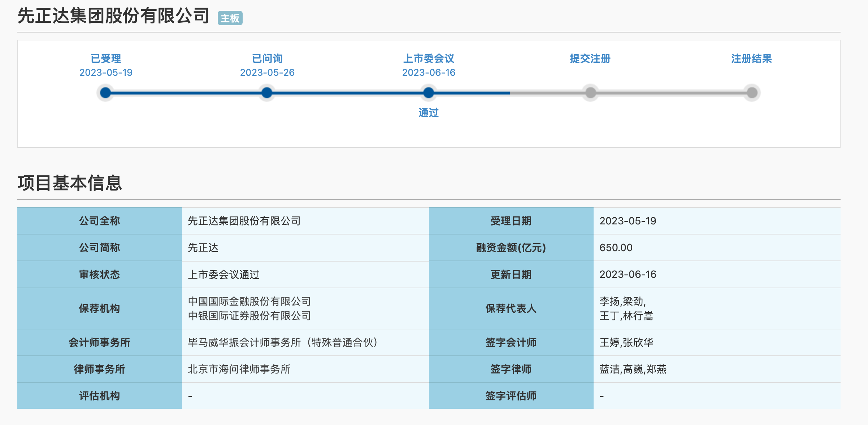Click the 通过 result under the timeline
This screenshot has width=868, height=425.
pos(429,113)
